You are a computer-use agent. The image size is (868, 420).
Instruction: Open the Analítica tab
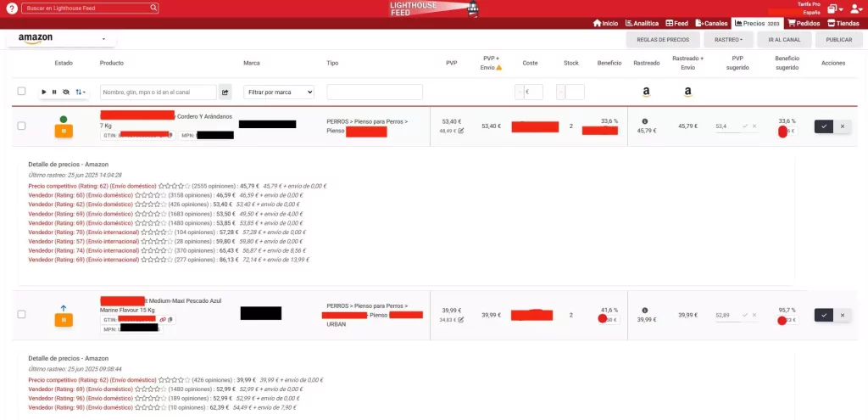[x=643, y=23]
